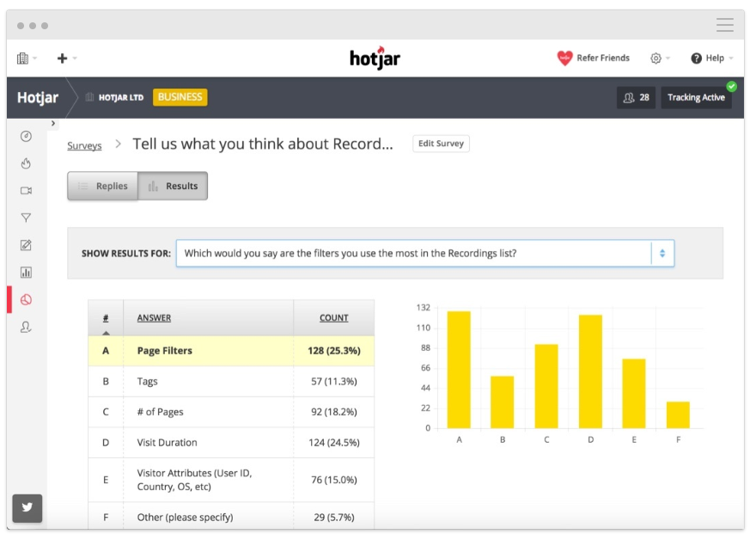756x540 pixels.
Task: Select the Page Filters answer row
Action: (231, 351)
